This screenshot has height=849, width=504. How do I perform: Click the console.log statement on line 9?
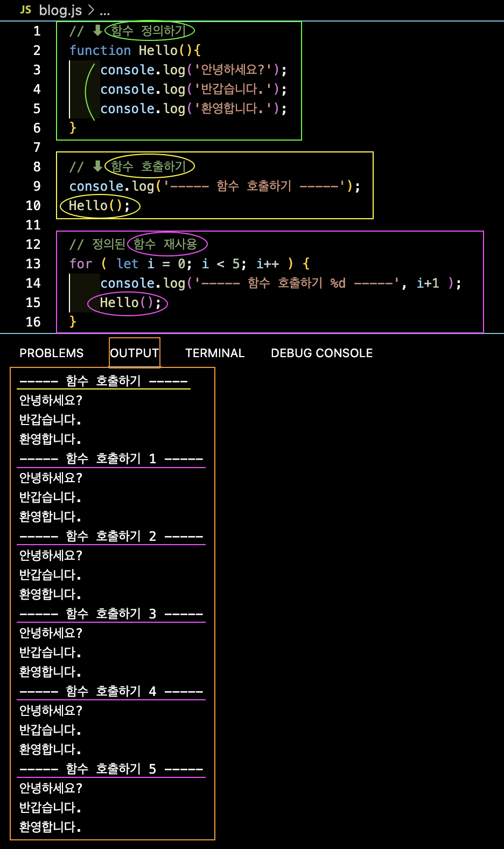(x=215, y=186)
